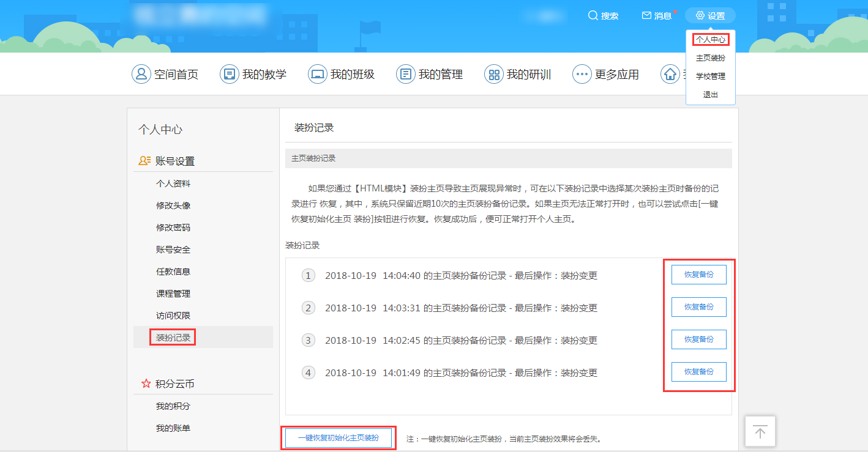Choose 学校管理 from the dropdown
This screenshot has width=868, height=452.
711,76
